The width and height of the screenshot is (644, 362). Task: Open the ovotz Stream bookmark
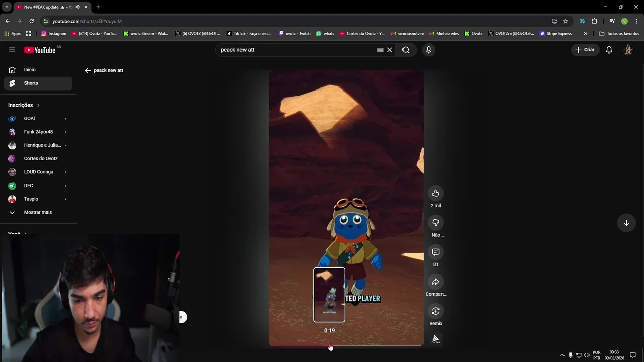tap(146, 34)
